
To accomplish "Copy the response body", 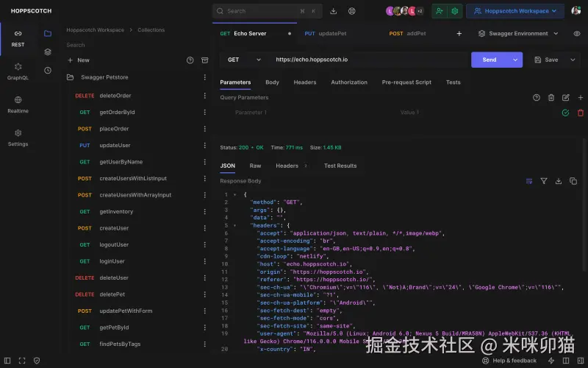I will [573, 181].
